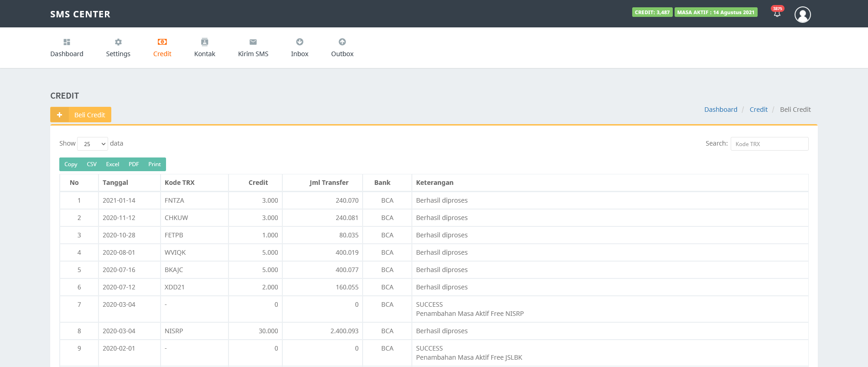Screen dimensions: 868x367
Task: Open the Settings gear icon
Action: pos(118,42)
